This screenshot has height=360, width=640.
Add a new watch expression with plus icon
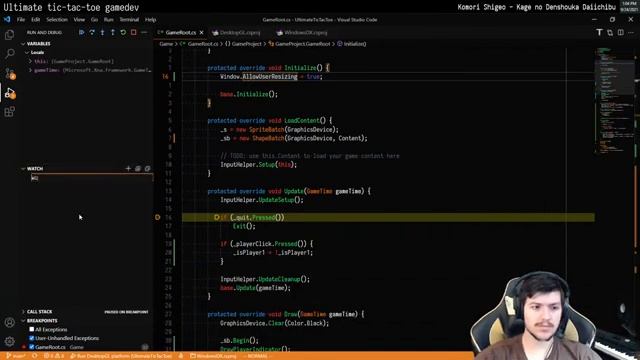[128, 168]
